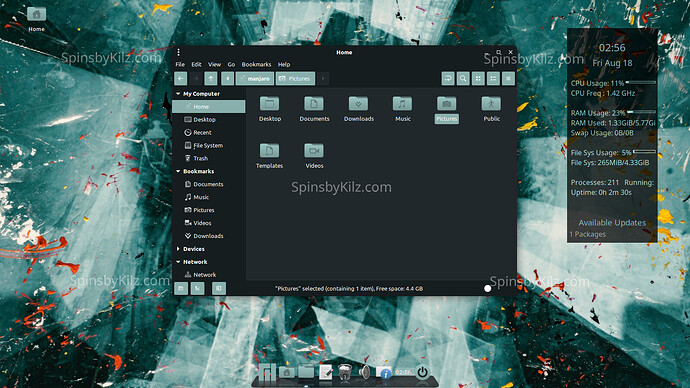Viewport: 690px width, 388px height.
Task: Switch to compact view
Action: [x=508, y=79]
